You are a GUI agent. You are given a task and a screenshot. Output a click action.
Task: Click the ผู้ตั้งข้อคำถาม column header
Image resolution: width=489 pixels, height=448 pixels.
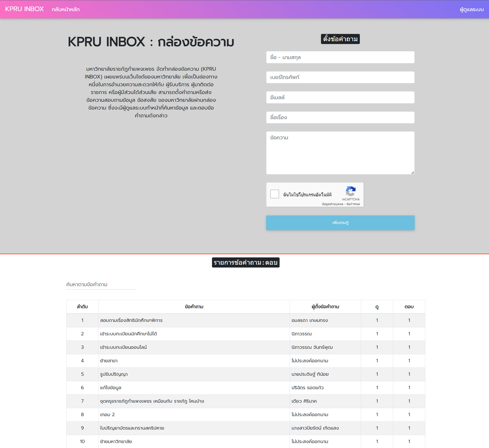325,307
